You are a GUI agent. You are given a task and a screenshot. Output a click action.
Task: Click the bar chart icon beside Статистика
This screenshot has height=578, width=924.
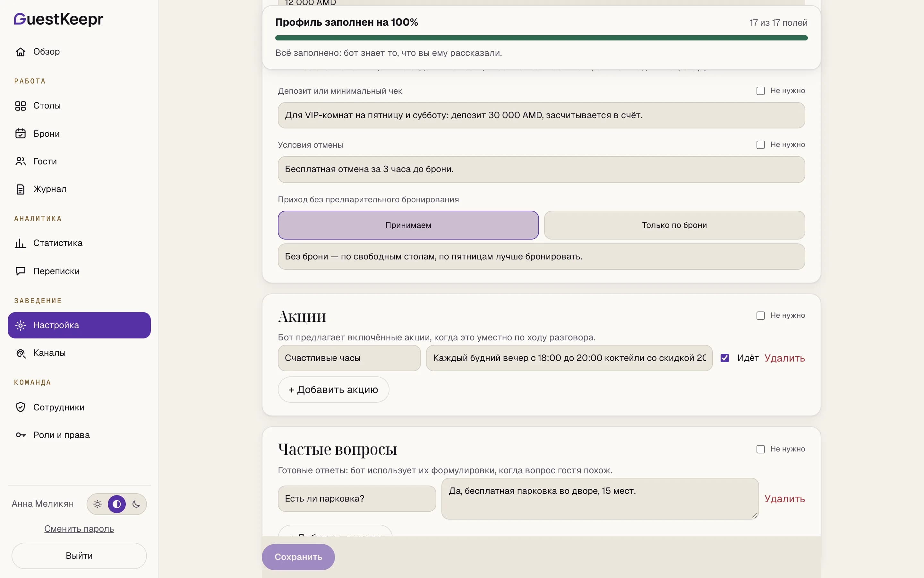pos(21,243)
